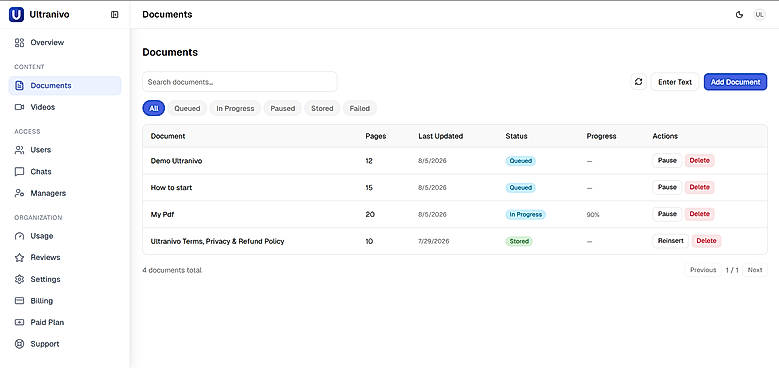Open Managers page label

click(x=48, y=193)
